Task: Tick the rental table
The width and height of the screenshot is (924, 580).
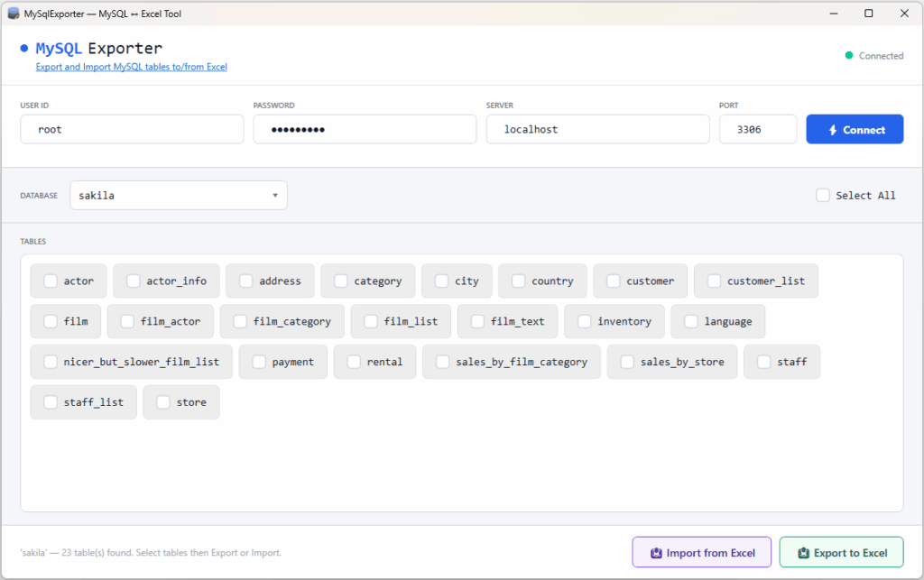Action: (x=354, y=362)
